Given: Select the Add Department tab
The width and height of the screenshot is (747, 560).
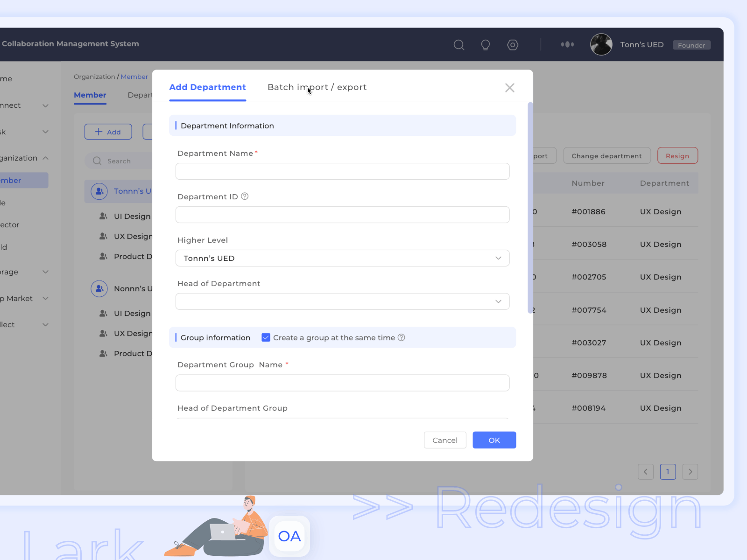Looking at the screenshot, I should pyautogui.click(x=207, y=87).
